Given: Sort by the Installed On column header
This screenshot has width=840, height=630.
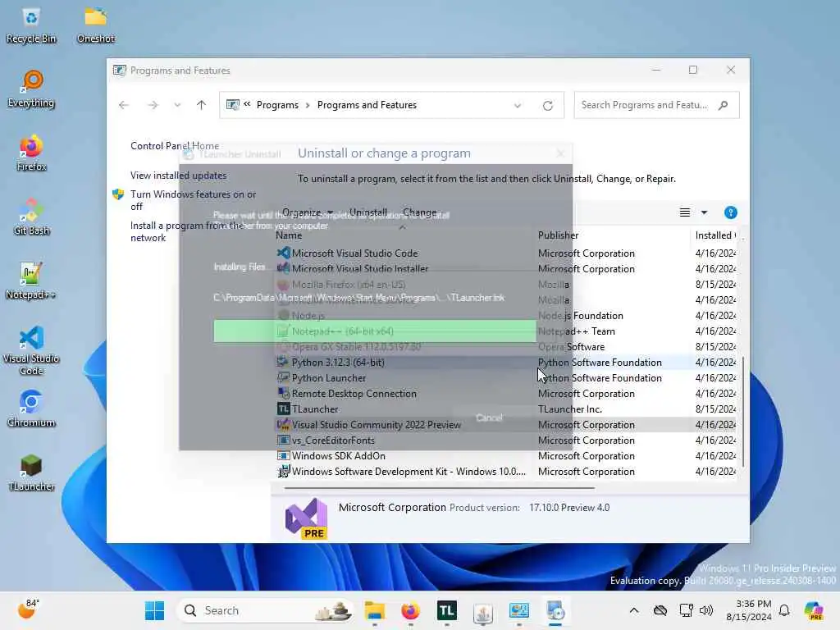Looking at the screenshot, I should click(x=714, y=235).
